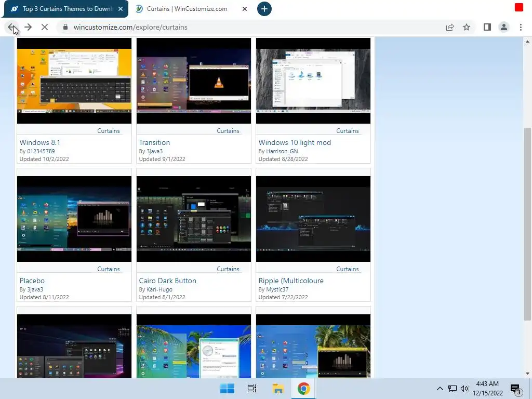View author 3java3 under Transition
The width and height of the screenshot is (532, 399).
(x=154, y=151)
